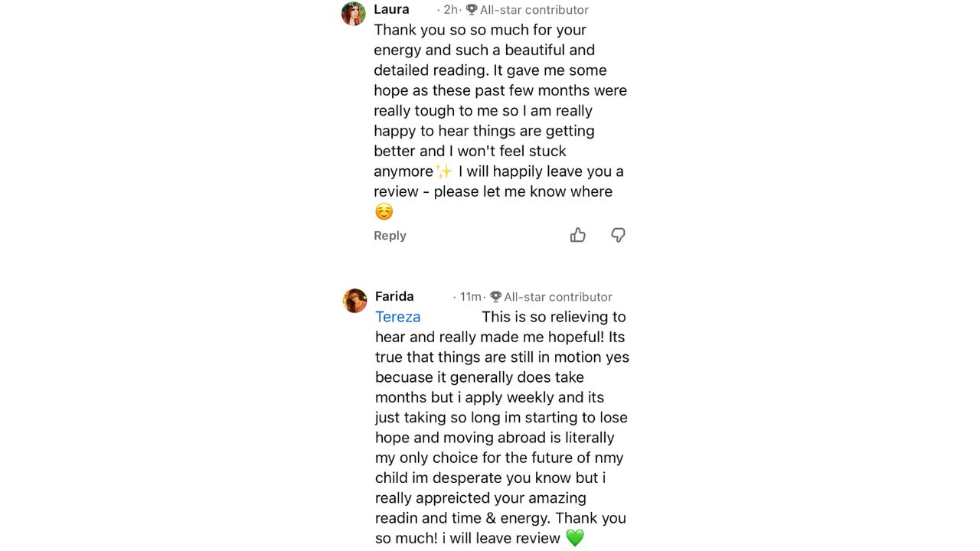Image resolution: width=980 pixels, height=551 pixels.
Task: Click trophy icon beside Farida's All-star badge
Action: [x=495, y=297]
